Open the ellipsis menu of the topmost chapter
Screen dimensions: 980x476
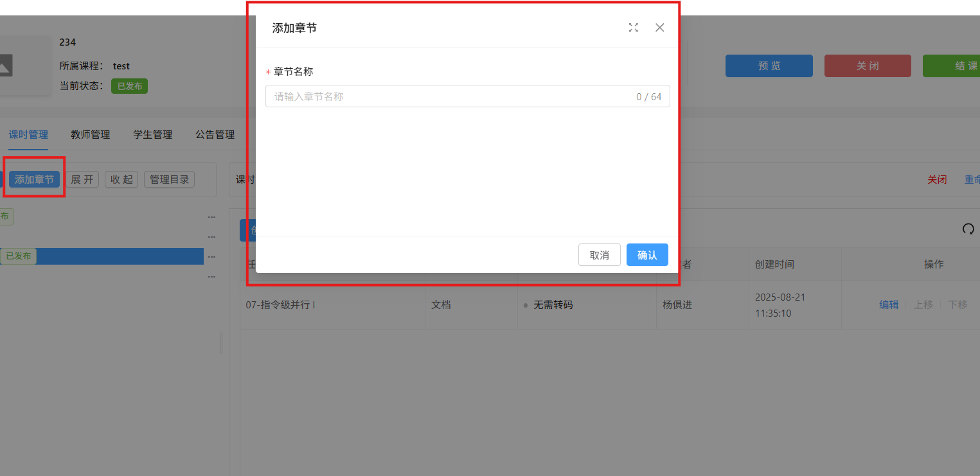point(211,217)
